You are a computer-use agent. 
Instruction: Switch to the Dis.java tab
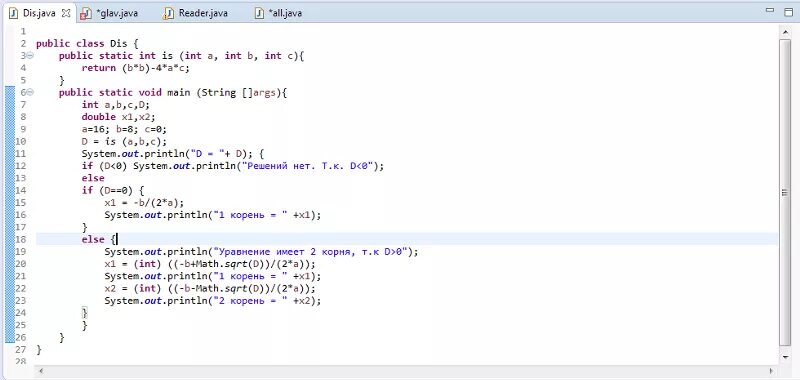click(39, 13)
